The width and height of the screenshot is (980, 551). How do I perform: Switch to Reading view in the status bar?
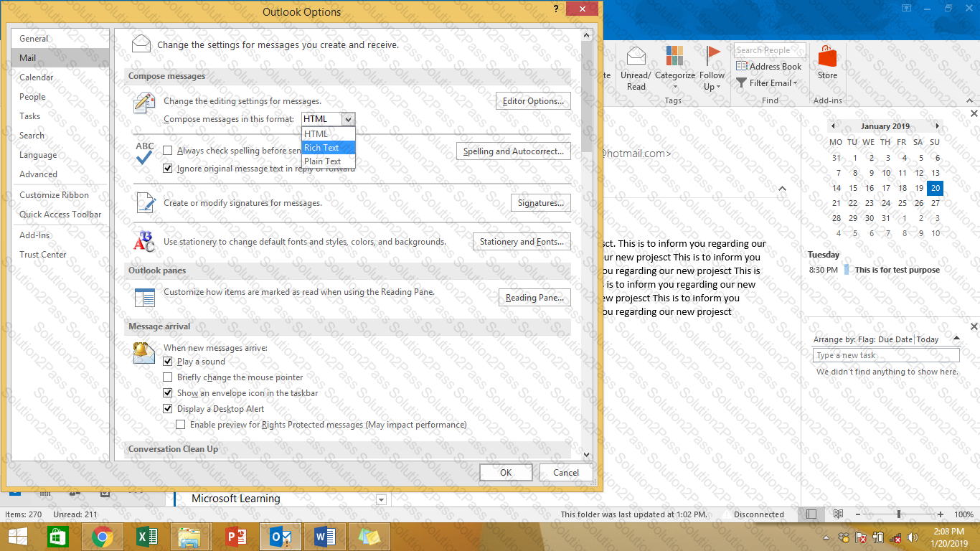(838, 514)
